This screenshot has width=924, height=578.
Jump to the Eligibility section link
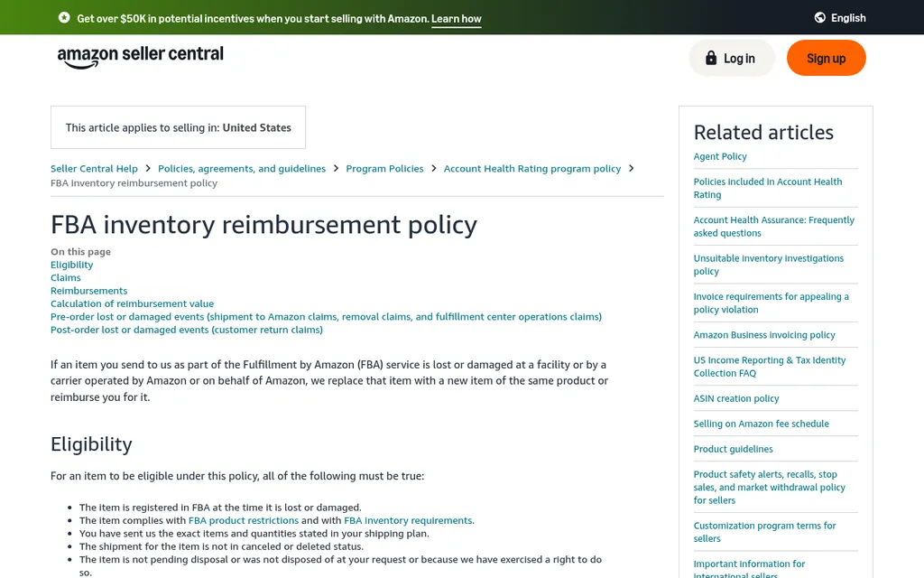coord(72,265)
